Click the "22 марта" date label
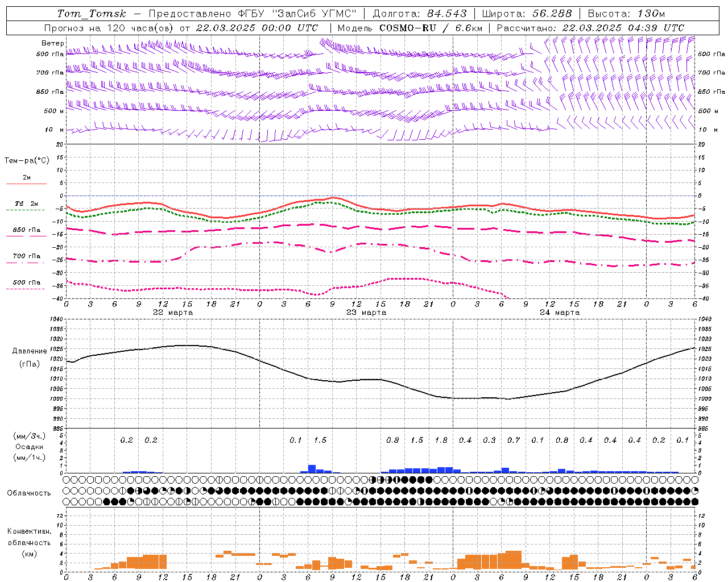This screenshot has height=582, width=728. pos(173,313)
